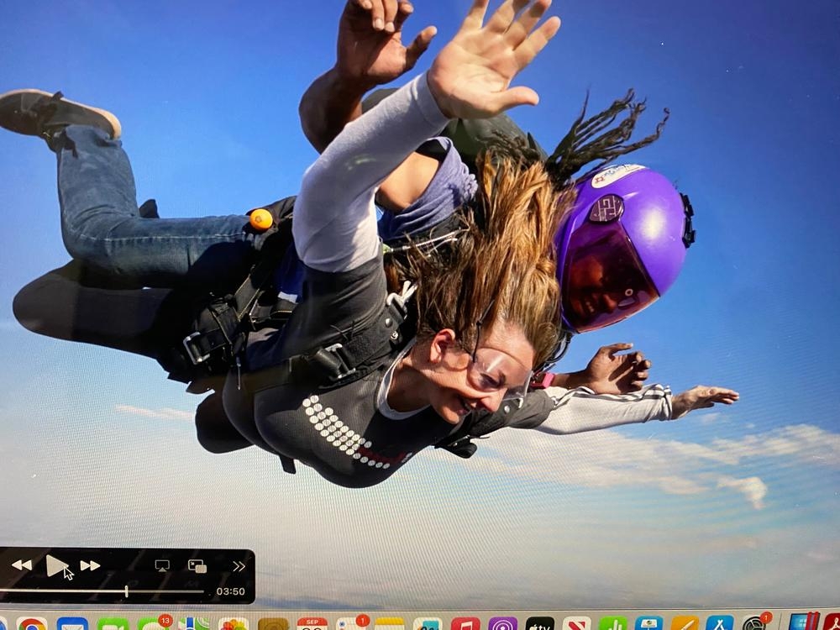Expand more player controls with double chevron
The image size is (840, 630).
click(239, 566)
